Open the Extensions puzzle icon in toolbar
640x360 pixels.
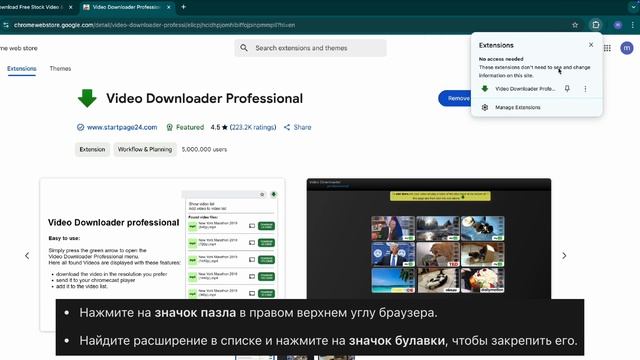pos(596,25)
